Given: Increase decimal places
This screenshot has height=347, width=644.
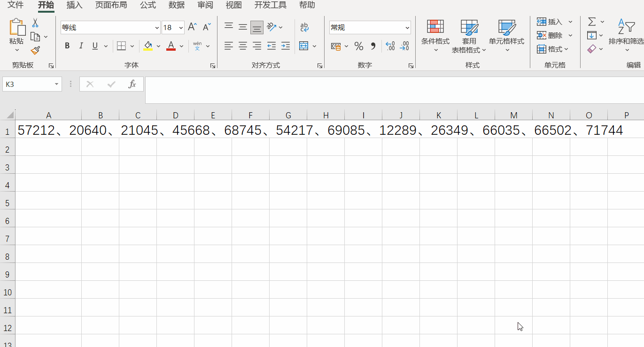Looking at the screenshot, I should click(390, 46).
